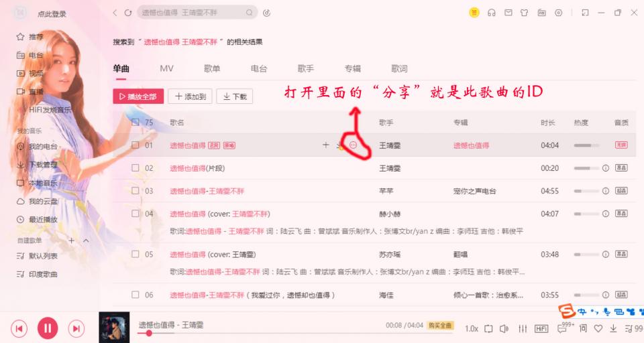Check the box for song 02
Image resolution: width=644 pixels, height=343 pixels.
click(x=135, y=167)
